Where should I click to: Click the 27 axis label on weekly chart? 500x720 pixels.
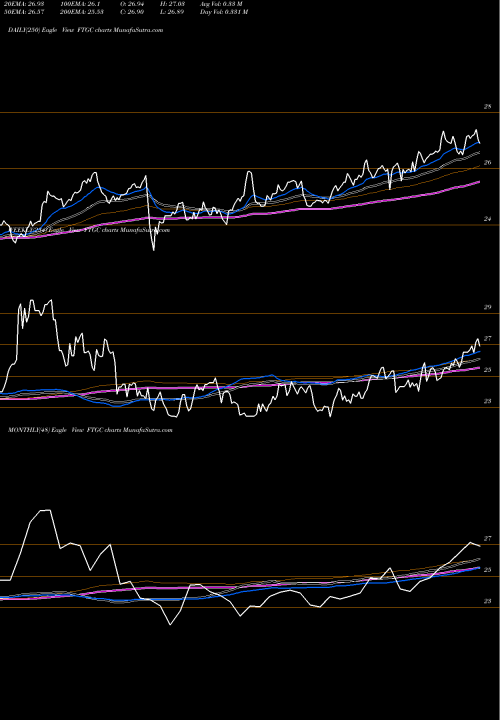pos(488,338)
